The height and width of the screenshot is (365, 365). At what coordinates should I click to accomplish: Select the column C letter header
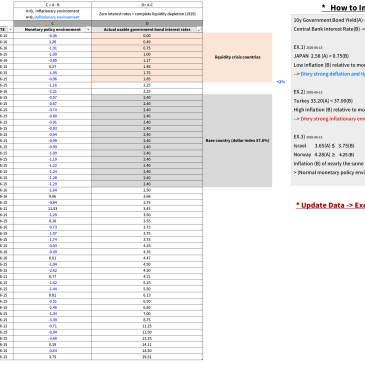click(x=52, y=24)
